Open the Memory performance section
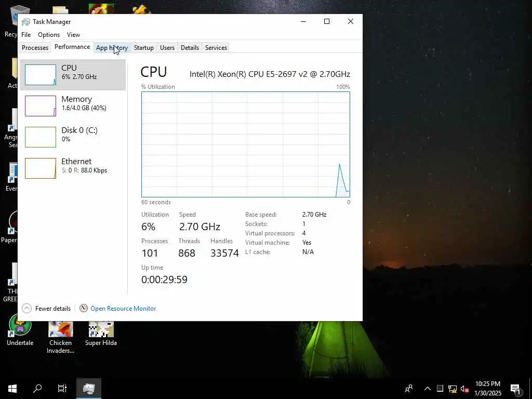 [73, 106]
